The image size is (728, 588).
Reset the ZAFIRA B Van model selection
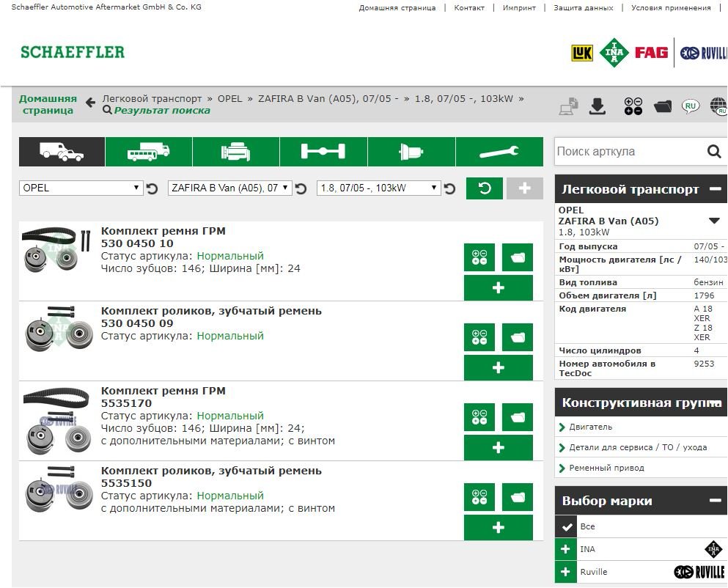pos(301,188)
